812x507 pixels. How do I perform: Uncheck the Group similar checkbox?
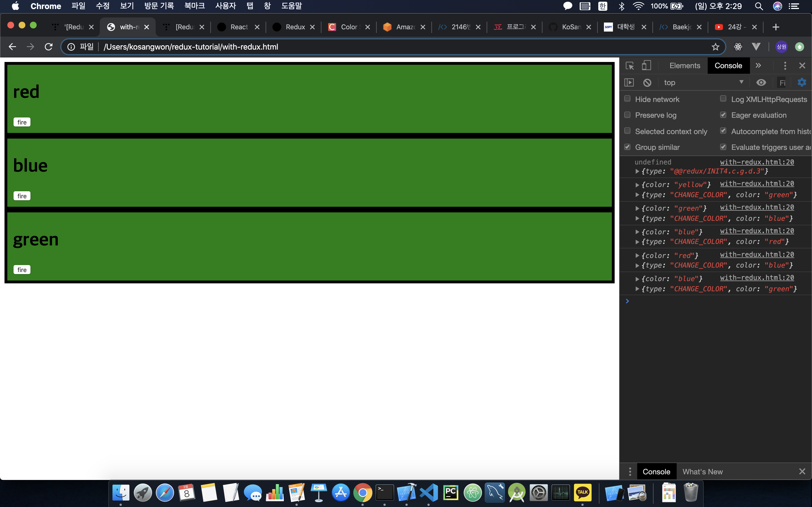click(x=627, y=147)
